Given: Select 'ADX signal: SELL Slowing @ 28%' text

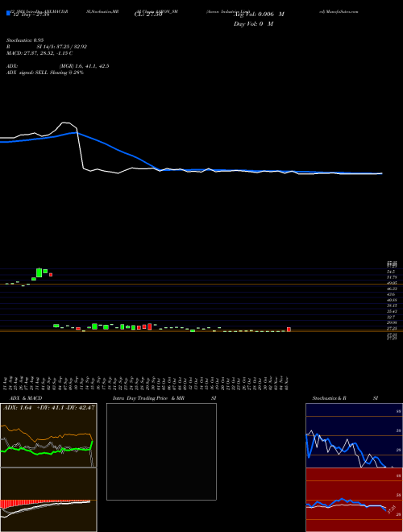Looking at the screenshot, I should [x=45, y=73].
